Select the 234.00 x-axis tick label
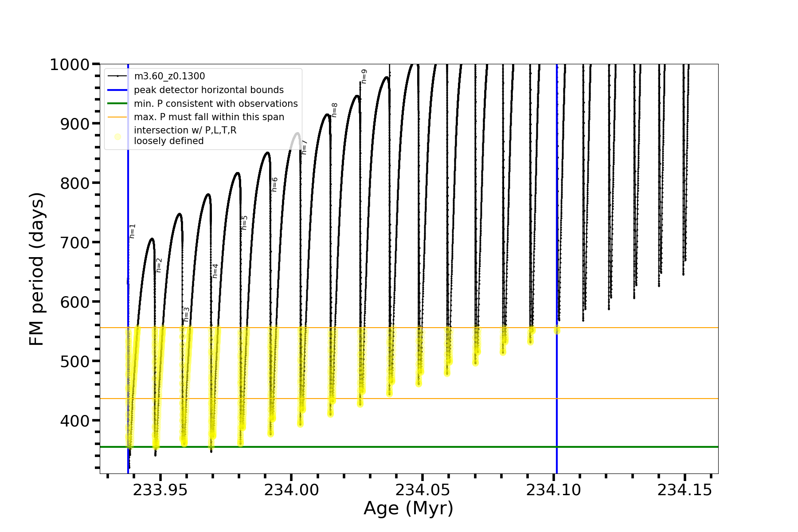 click(291, 490)
